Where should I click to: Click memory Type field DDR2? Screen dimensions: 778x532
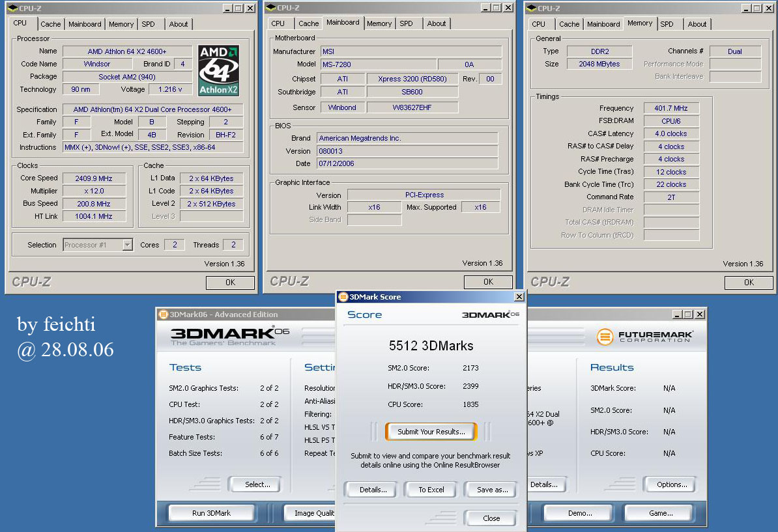click(599, 51)
